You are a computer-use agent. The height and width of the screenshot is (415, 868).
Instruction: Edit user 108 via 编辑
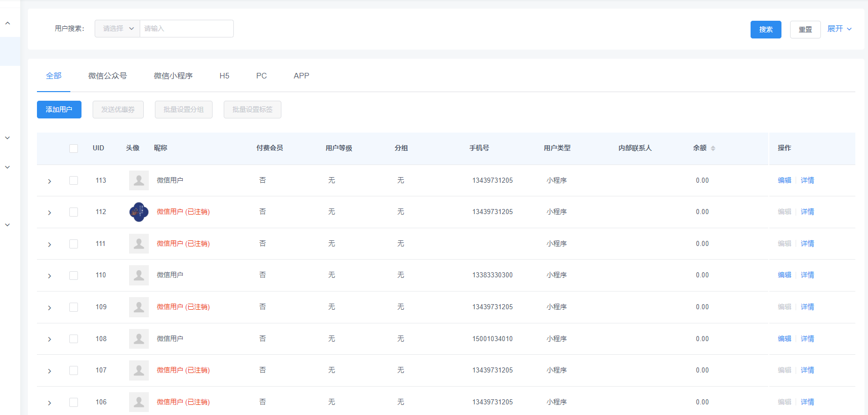click(x=784, y=339)
